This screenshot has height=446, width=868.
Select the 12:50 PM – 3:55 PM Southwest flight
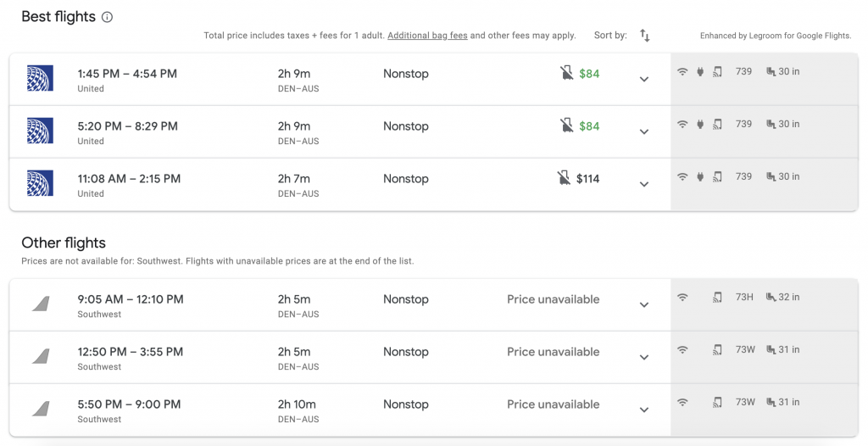click(340, 357)
